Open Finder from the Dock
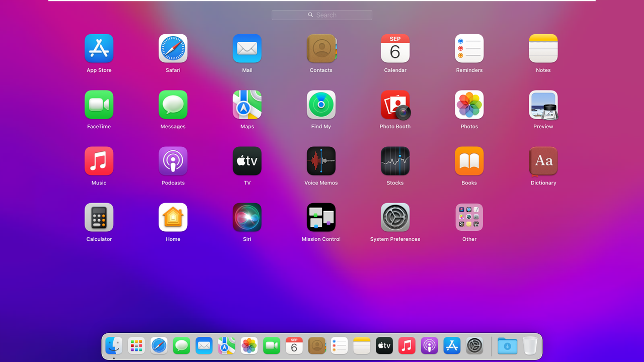Image resolution: width=644 pixels, height=362 pixels. point(113,345)
